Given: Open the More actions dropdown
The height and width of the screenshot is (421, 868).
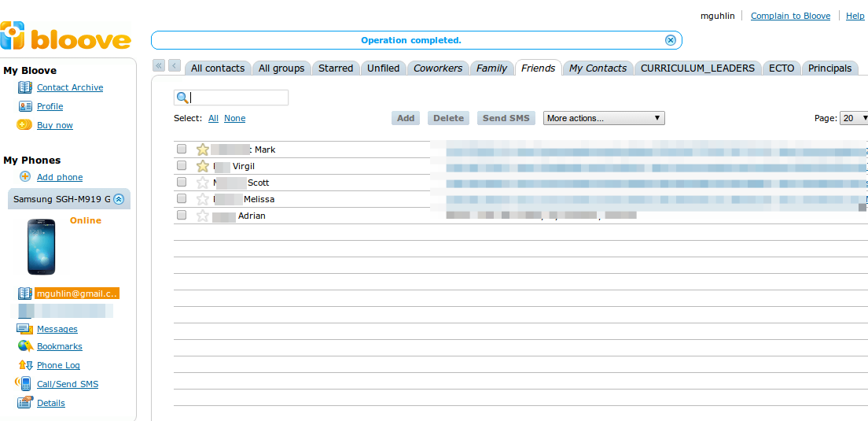Looking at the screenshot, I should [603, 118].
